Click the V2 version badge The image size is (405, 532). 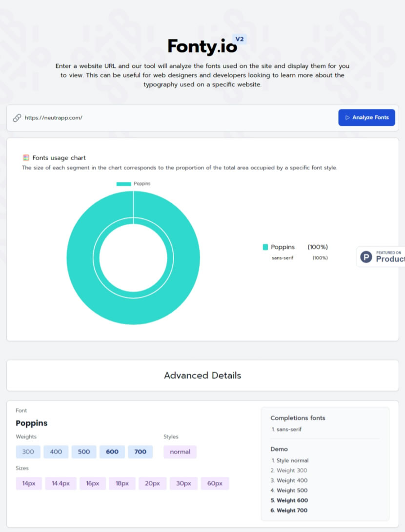(240, 39)
